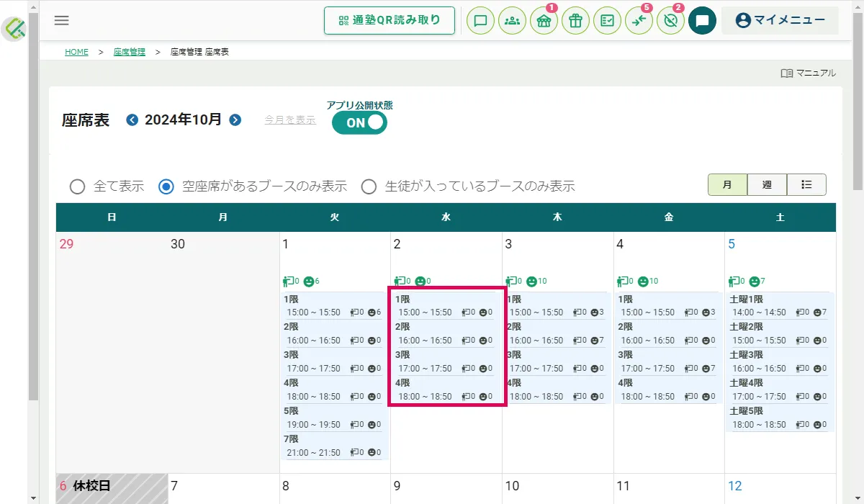This screenshot has height=504, width=864.
Task: Go to the next month
Action: [x=235, y=120]
